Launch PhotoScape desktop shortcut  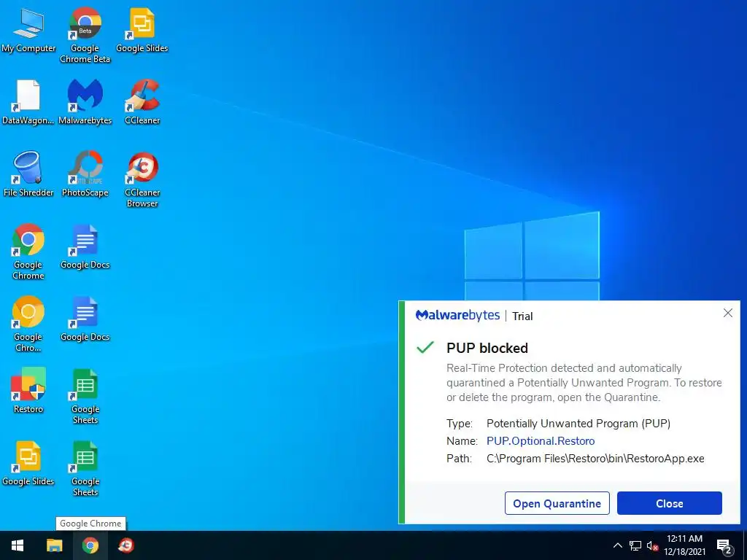(x=85, y=174)
